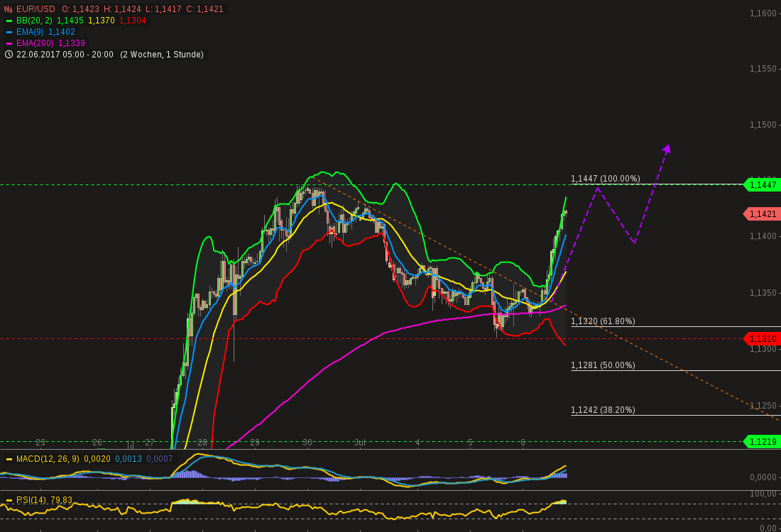The image size is (781, 532).
Task: Click the '2 Wochen, 1 Stunde' timeframe text
Action: click(162, 55)
